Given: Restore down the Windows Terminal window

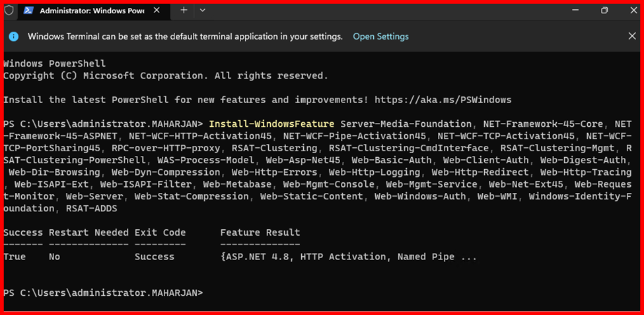Looking at the screenshot, I should pos(604,11).
